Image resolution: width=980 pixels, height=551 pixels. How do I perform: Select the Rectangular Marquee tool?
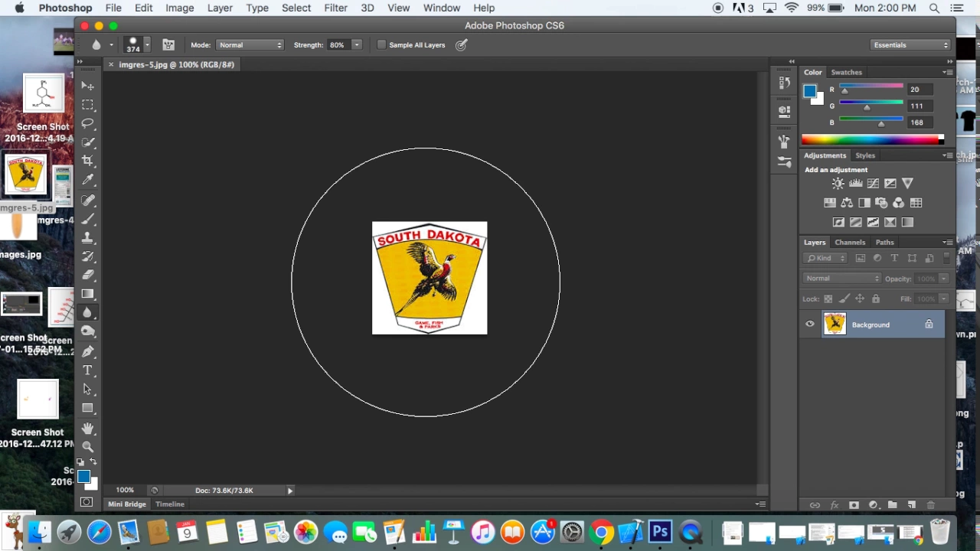[x=87, y=105]
